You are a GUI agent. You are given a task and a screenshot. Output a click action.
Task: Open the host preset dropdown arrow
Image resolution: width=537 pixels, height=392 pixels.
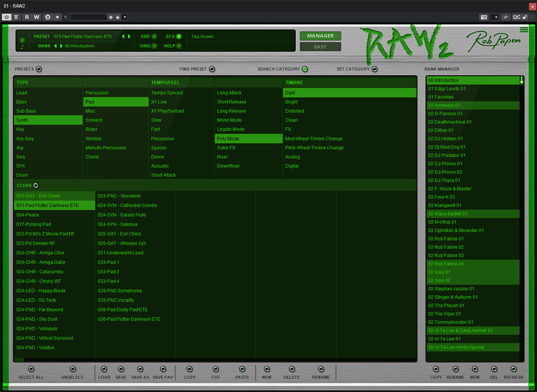coord(125,17)
